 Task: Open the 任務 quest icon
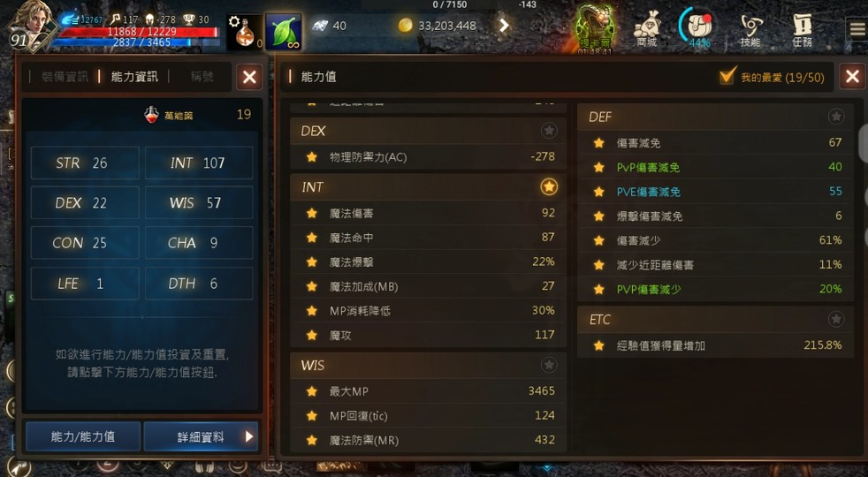[802, 30]
